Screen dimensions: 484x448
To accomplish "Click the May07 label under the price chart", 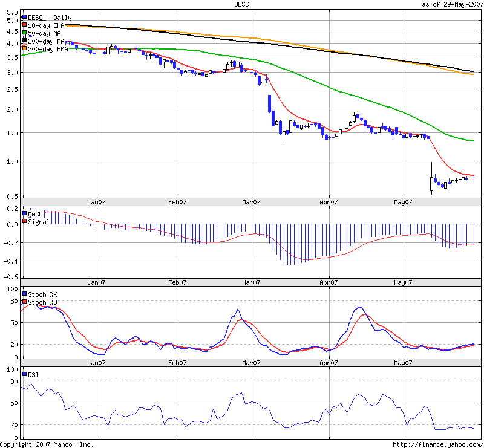I will [x=403, y=202].
